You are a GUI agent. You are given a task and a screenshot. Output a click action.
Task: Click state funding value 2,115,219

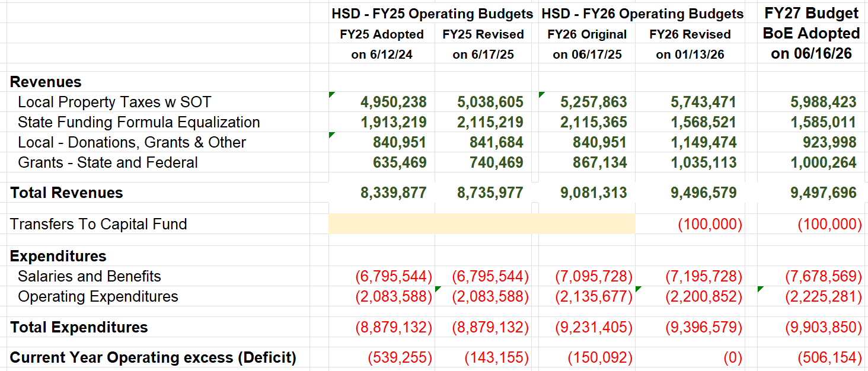tap(490, 122)
